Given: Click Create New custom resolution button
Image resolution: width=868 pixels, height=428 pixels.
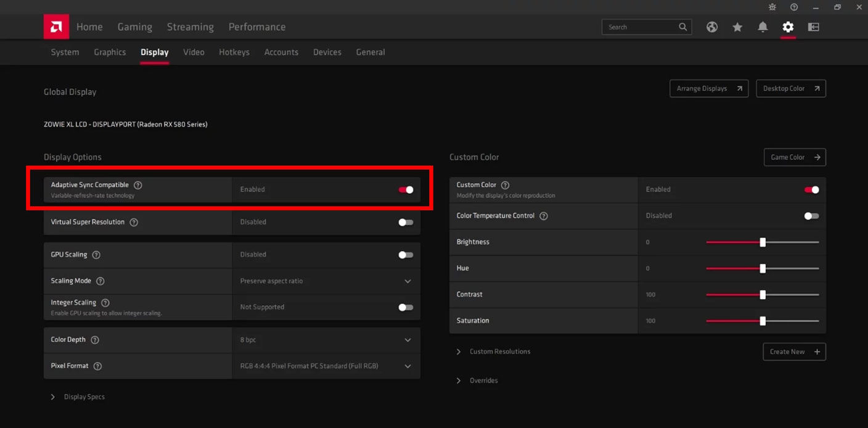Looking at the screenshot, I should (794, 352).
